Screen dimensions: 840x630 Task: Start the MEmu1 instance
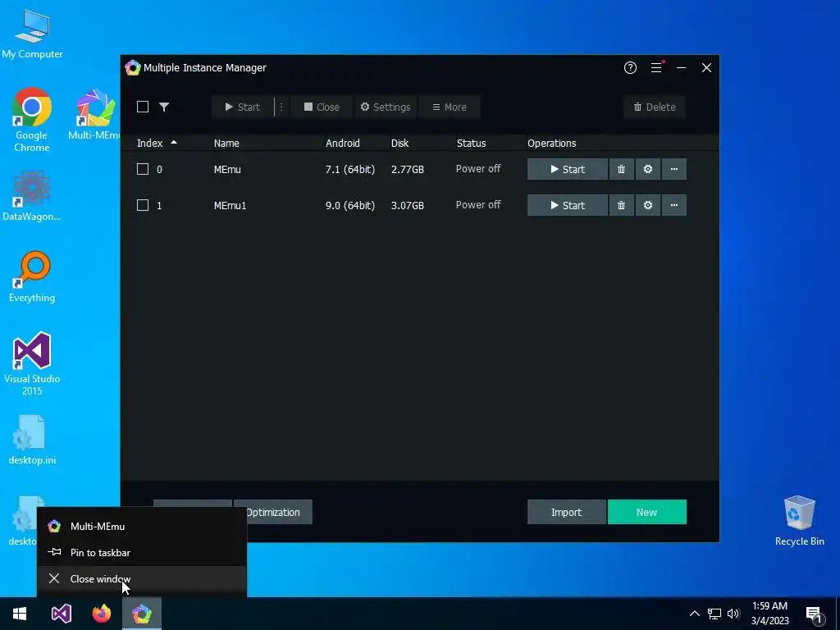tap(568, 205)
